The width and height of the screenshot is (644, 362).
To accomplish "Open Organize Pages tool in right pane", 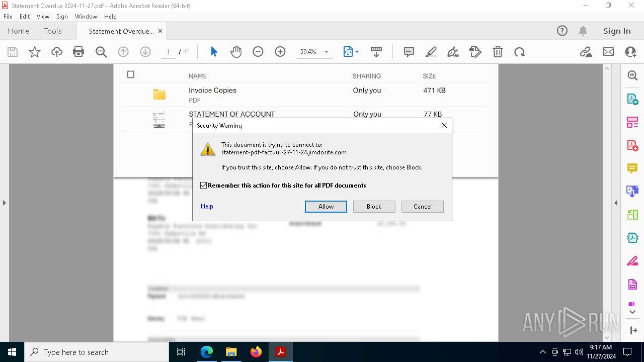I will (x=632, y=122).
